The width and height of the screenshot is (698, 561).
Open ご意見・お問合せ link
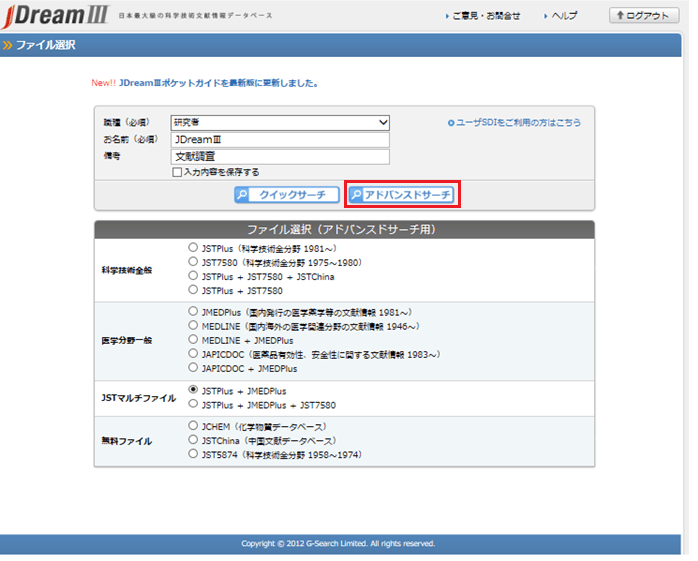(x=487, y=16)
